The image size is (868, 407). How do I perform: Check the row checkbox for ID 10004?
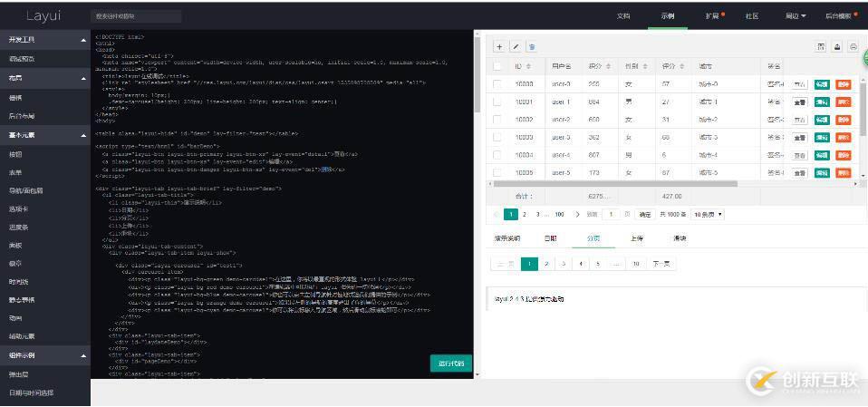[497, 155]
